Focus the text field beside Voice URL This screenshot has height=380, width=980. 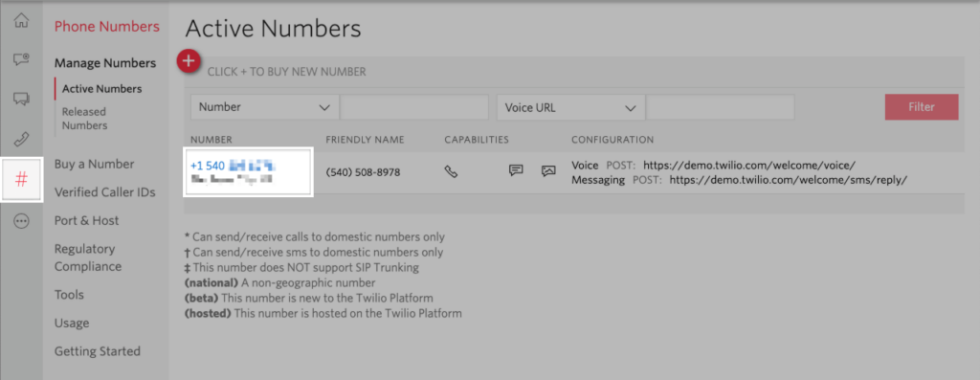720,107
